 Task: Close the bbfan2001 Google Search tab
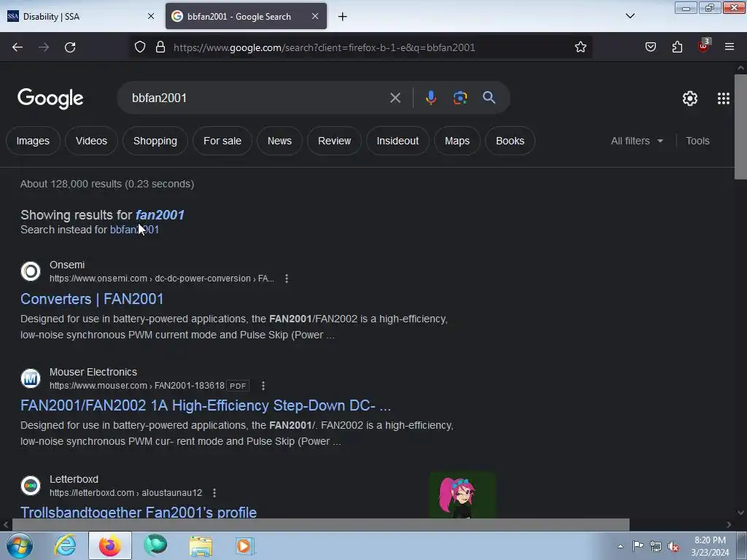pos(315,16)
